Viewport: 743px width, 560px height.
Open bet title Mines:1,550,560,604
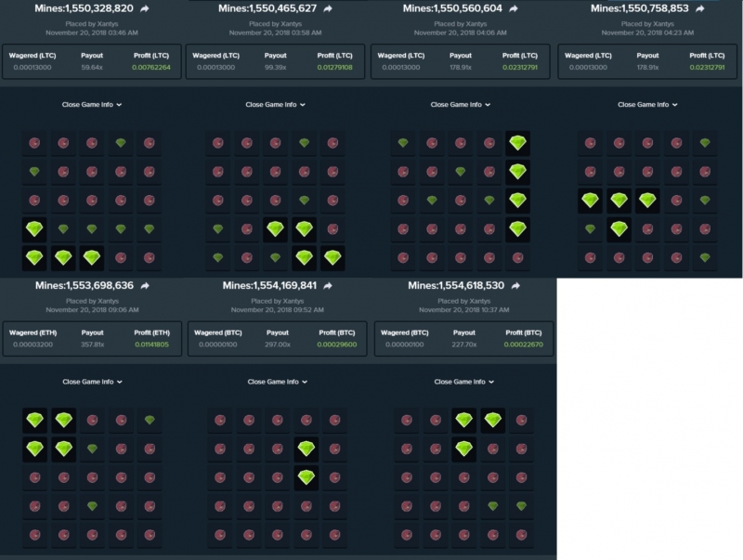coord(452,8)
